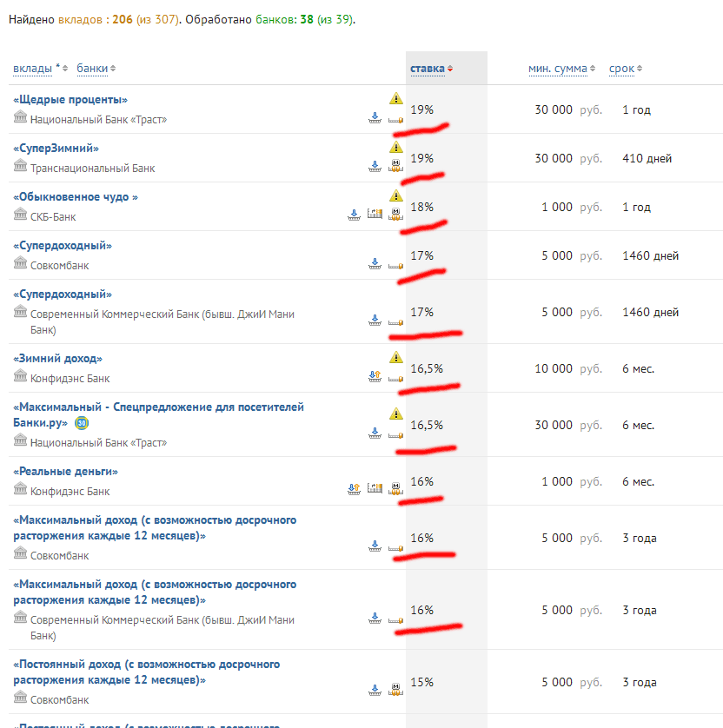Open «Максимальный - Спецпредложение для посетителей» deposit
Image resolution: width=723 pixels, height=728 pixels.
point(158,407)
